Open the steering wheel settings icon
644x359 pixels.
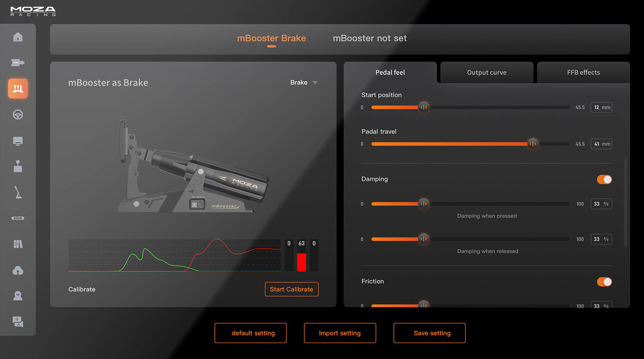point(18,114)
